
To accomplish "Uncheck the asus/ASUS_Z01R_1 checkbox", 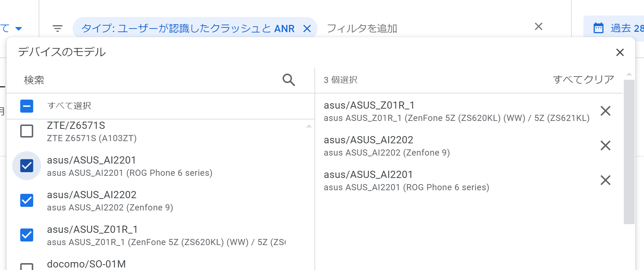I will click(x=27, y=235).
